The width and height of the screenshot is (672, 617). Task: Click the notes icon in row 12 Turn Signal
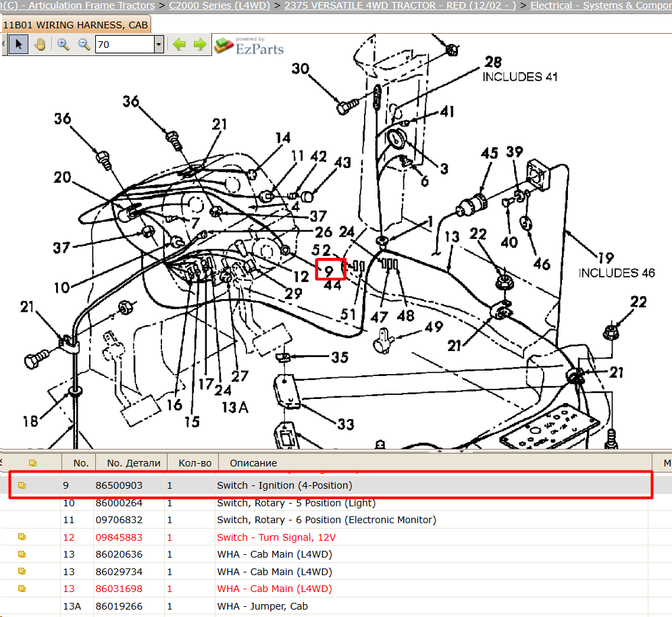click(22, 537)
